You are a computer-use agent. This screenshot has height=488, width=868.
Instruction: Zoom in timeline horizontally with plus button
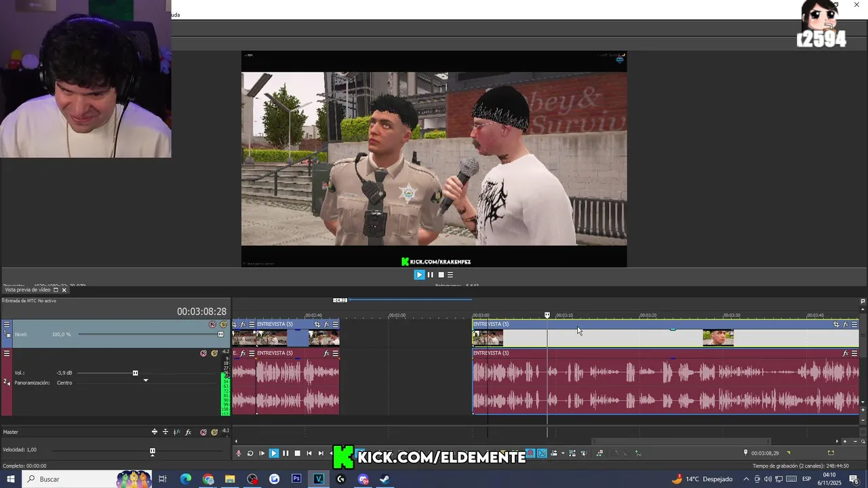845,441
